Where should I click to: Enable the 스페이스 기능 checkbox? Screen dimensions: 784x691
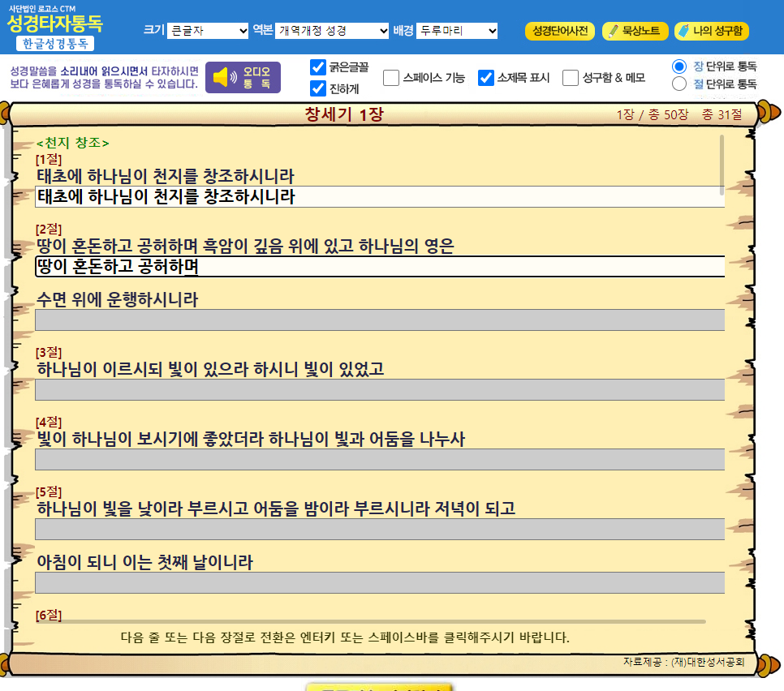(391, 78)
